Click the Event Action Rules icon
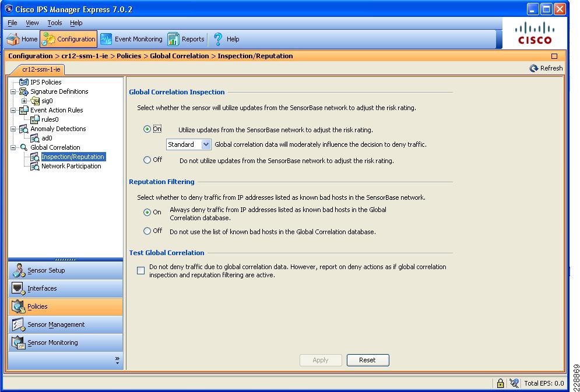Screen dimensions: 580x392 [x=24, y=110]
